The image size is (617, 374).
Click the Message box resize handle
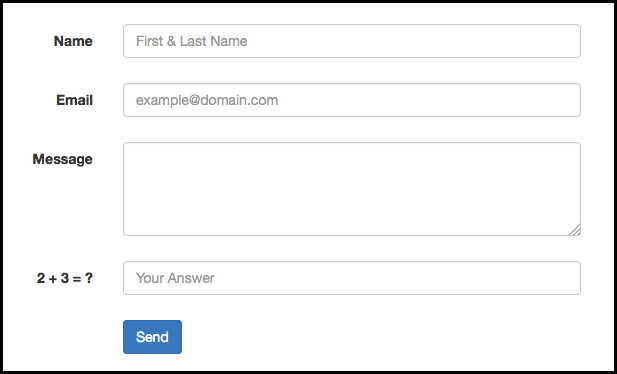click(575, 230)
